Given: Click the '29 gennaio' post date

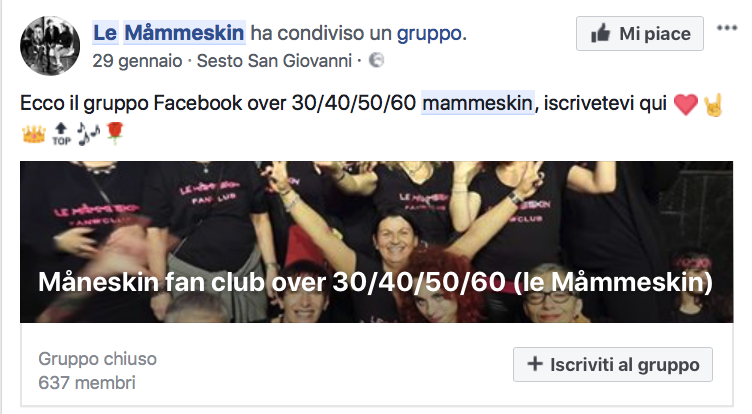Looking at the screenshot, I should (137, 61).
